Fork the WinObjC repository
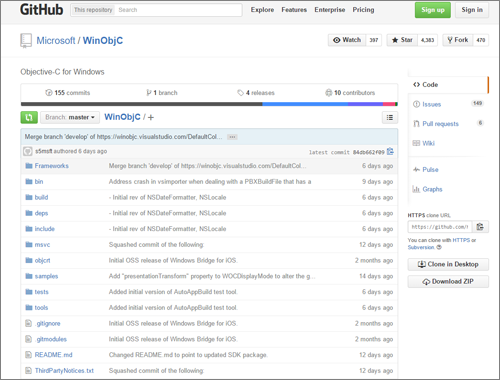 [458, 40]
